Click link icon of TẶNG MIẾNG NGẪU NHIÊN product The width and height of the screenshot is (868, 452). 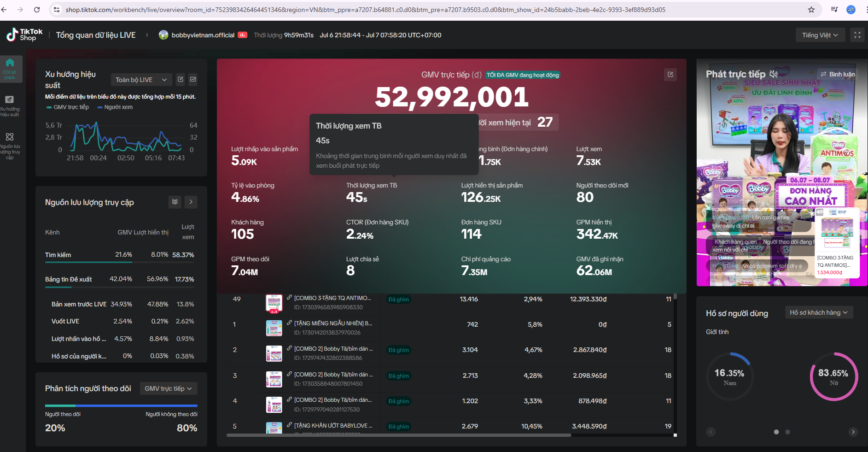tap(289, 323)
